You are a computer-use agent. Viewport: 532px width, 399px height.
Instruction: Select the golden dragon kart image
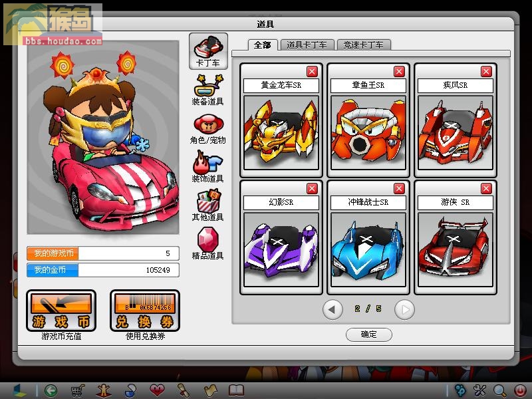(281, 132)
